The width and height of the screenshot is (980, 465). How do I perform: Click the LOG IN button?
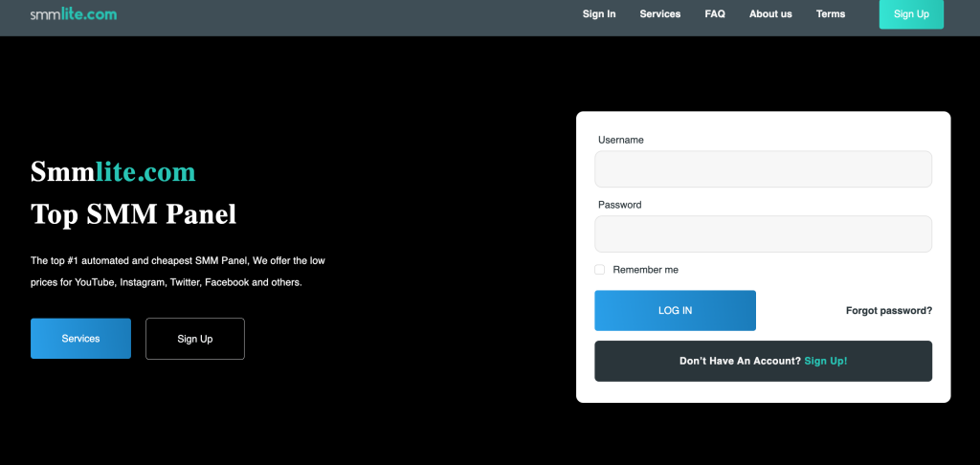pyautogui.click(x=675, y=310)
